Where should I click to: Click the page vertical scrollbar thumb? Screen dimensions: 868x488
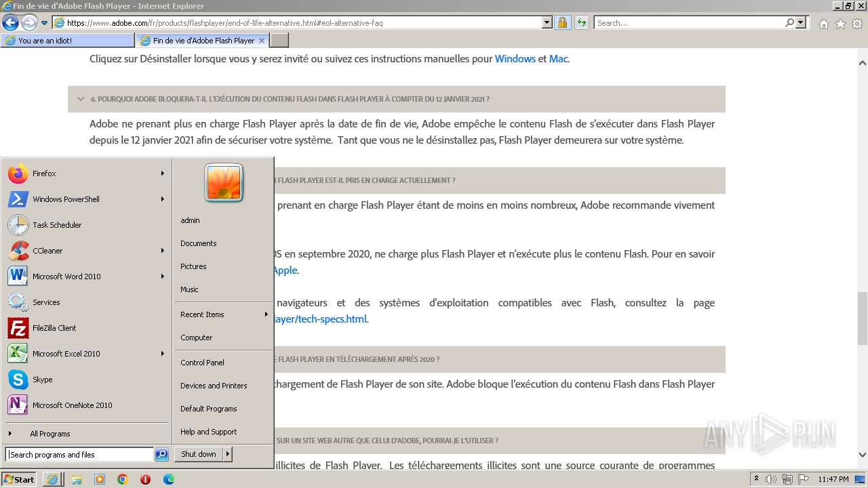click(862, 319)
